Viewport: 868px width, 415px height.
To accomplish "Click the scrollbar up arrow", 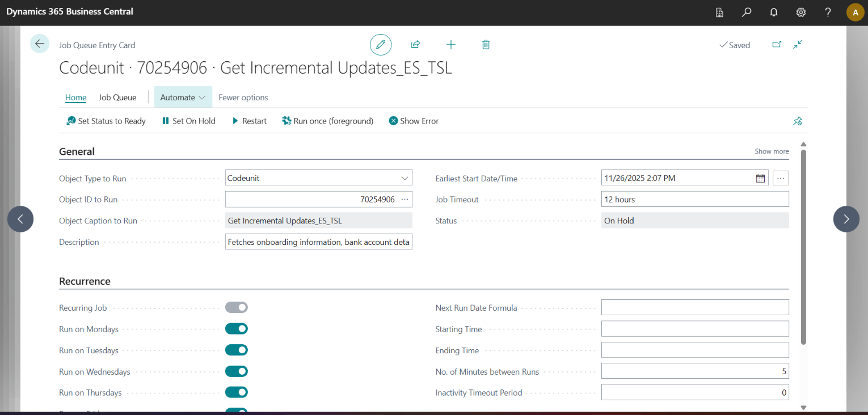I will pos(803,145).
